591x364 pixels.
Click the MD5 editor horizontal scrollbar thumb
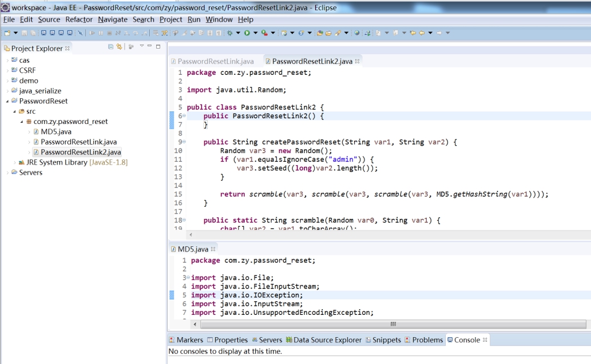pos(393,324)
